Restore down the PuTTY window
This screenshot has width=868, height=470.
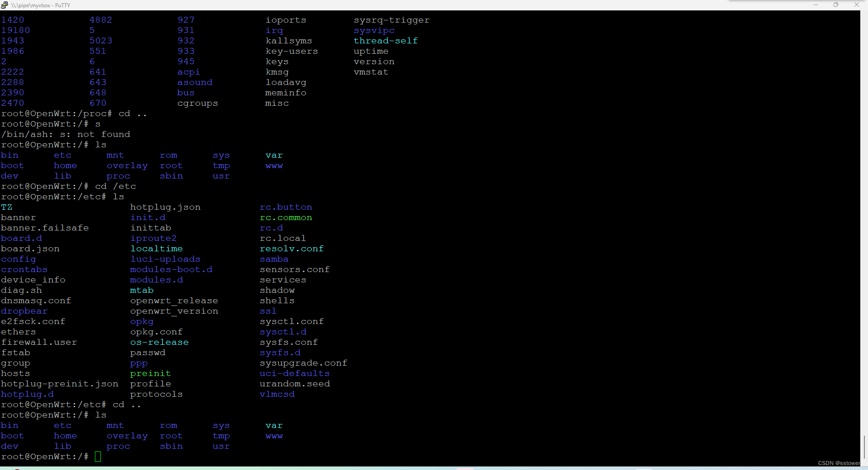(836, 5)
